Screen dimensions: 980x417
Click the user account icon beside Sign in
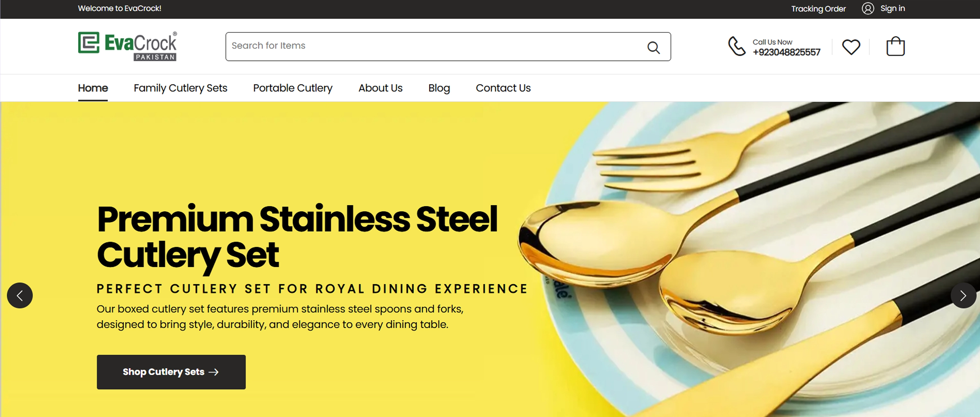868,8
